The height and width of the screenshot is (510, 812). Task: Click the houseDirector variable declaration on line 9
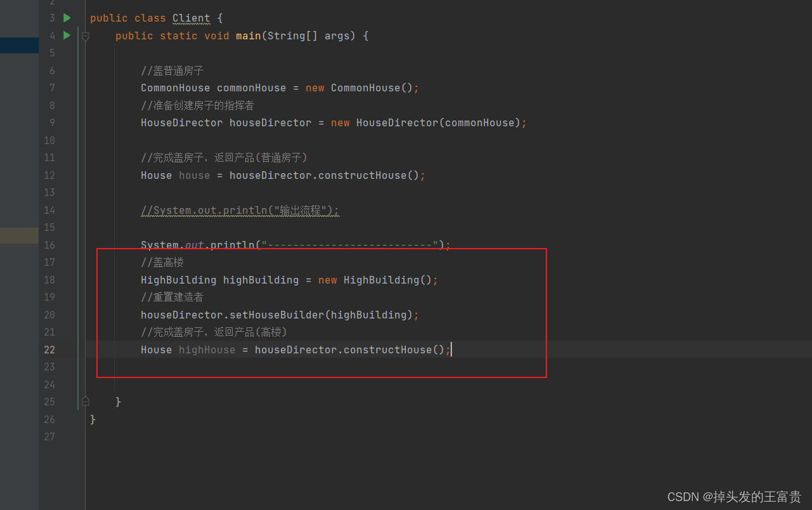270,123
